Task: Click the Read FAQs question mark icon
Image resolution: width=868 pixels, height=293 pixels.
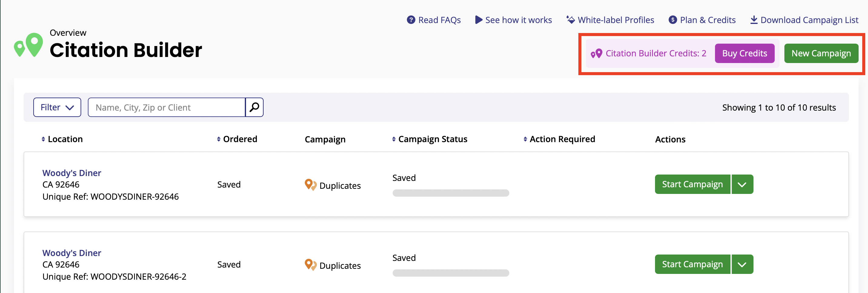Action: (x=411, y=20)
